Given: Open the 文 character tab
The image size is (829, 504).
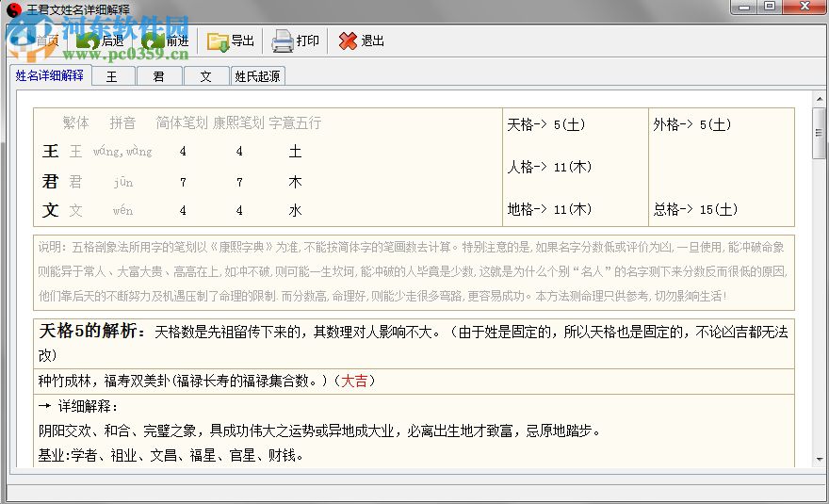Looking at the screenshot, I should click(205, 76).
